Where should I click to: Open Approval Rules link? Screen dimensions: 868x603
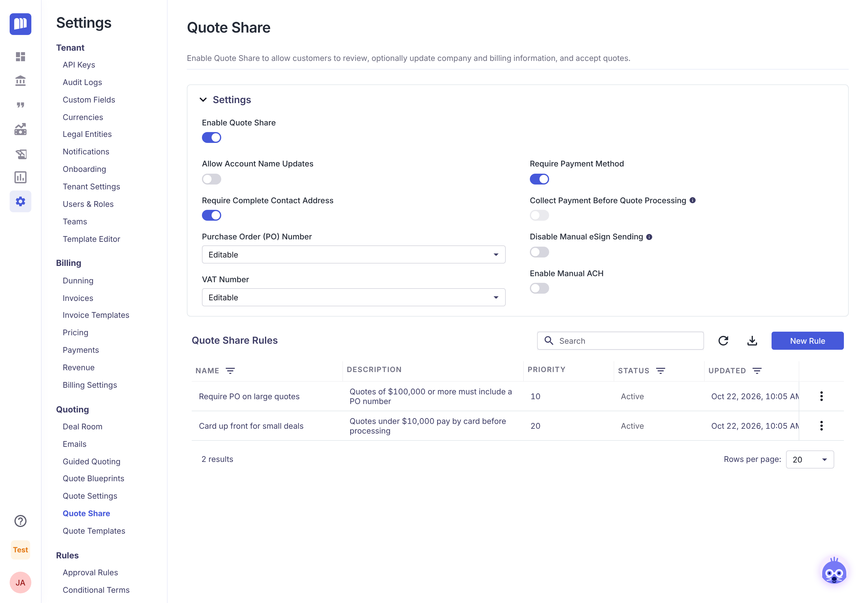[90, 572]
